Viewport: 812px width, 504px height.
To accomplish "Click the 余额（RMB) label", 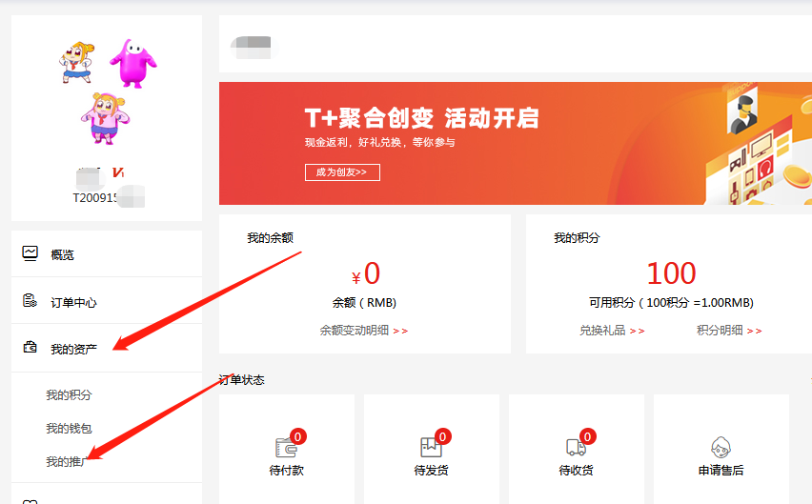I will click(x=364, y=303).
